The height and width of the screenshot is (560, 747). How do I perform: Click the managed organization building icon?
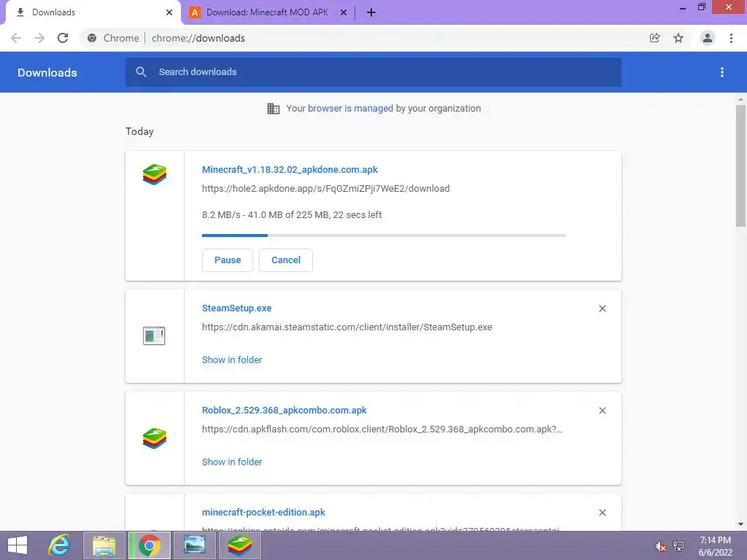[274, 109]
